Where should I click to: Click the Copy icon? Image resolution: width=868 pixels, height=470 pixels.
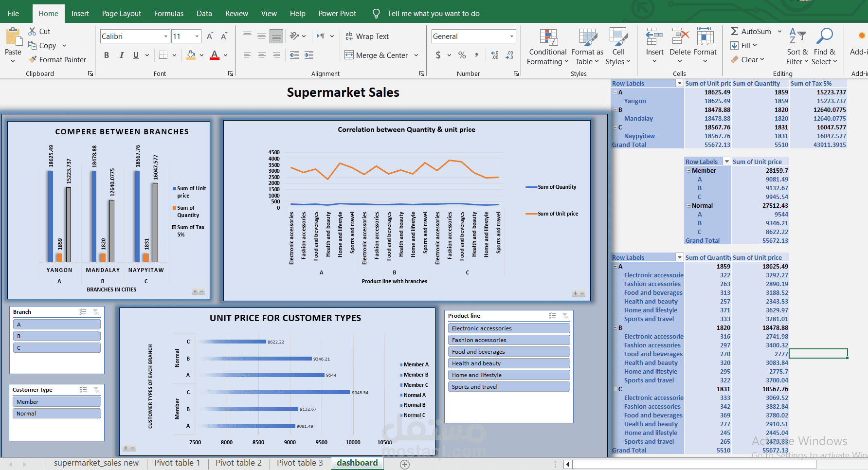point(33,45)
